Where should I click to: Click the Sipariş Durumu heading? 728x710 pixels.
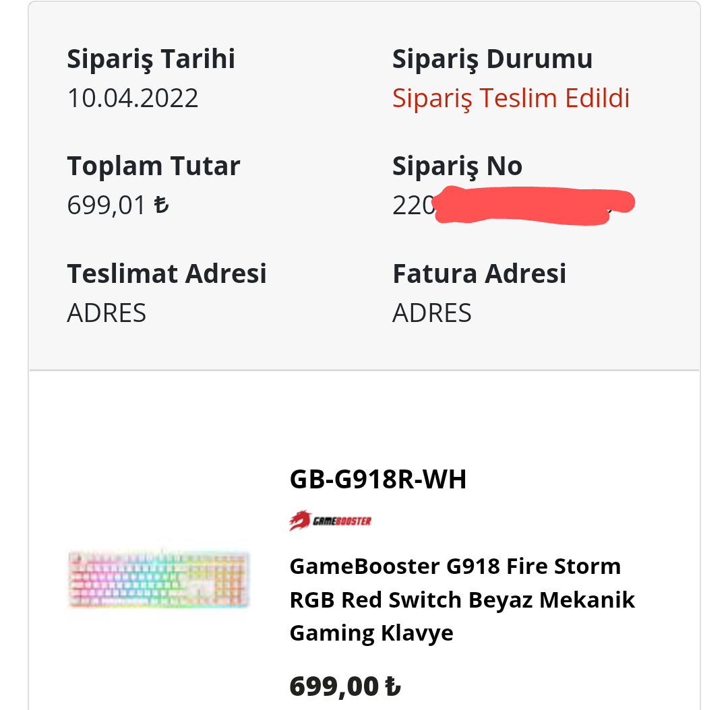[493, 59]
